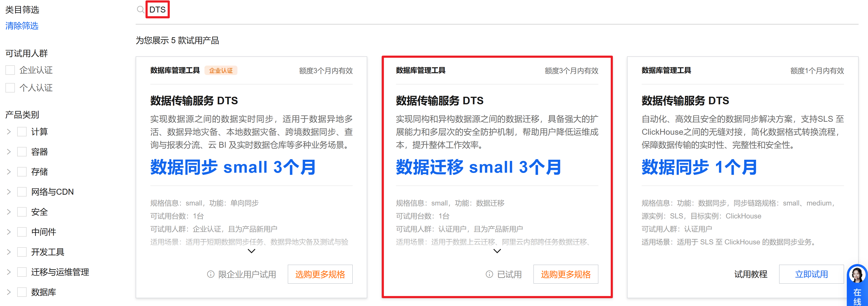This screenshot has width=868, height=306.
Task: Expand the 开发工具 category arrow
Action: [x=9, y=252]
